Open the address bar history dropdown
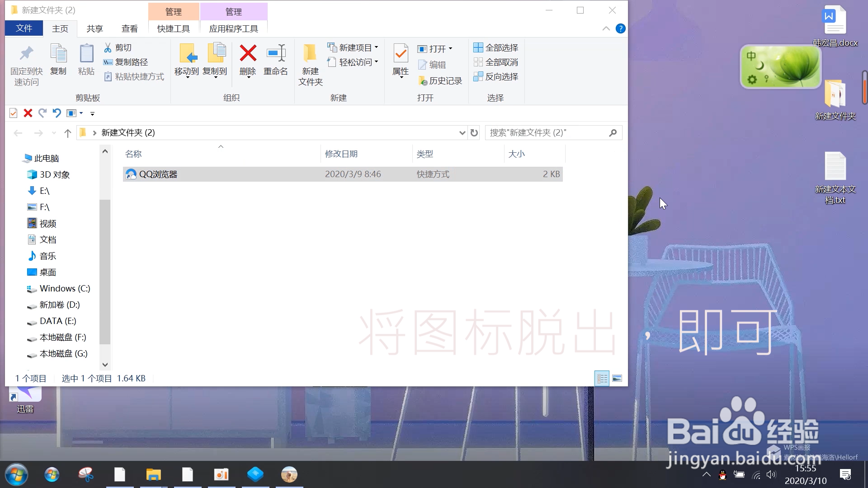 click(x=462, y=133)
